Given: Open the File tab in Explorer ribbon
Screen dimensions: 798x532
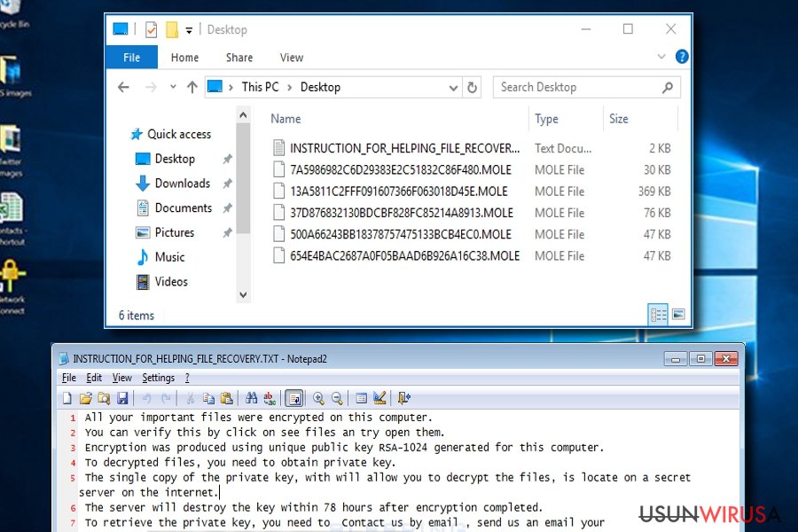Looking at the screenshot, I should click(132, 58).
